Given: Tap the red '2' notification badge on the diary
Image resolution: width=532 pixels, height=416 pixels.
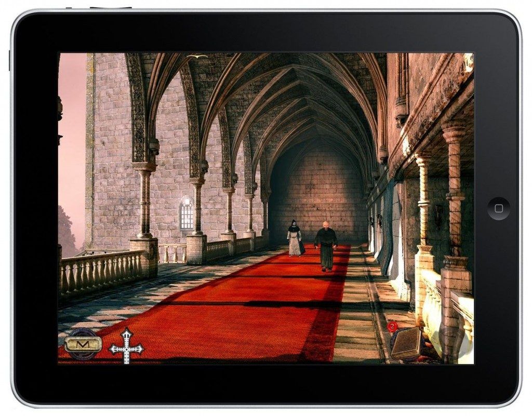Looking at the screenshot, I should (x=392, y=326).
